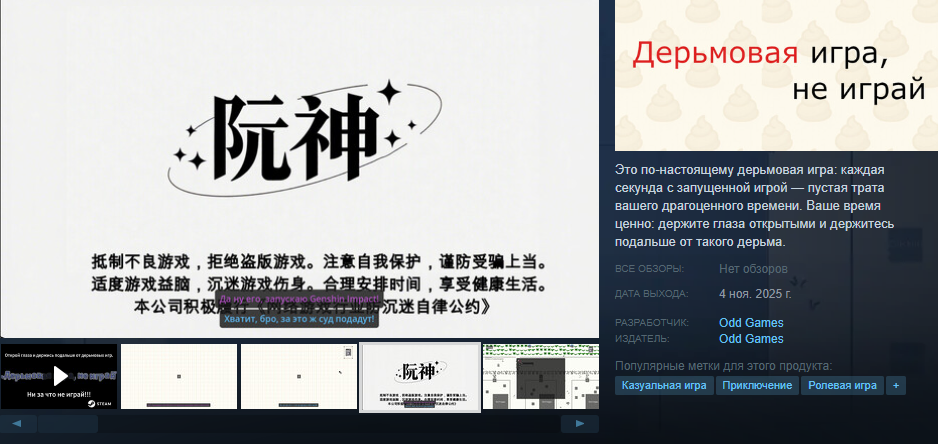Click the release date 4 ноя. 2025 г.
This screenshot has width=938, height=444.
point(755,294)
